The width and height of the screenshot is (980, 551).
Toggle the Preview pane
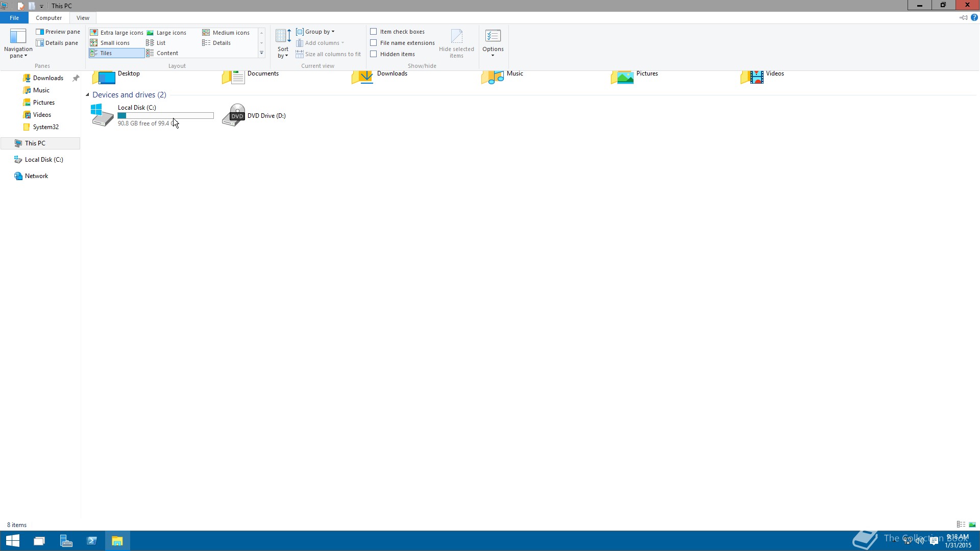click(x=58, y=32)
